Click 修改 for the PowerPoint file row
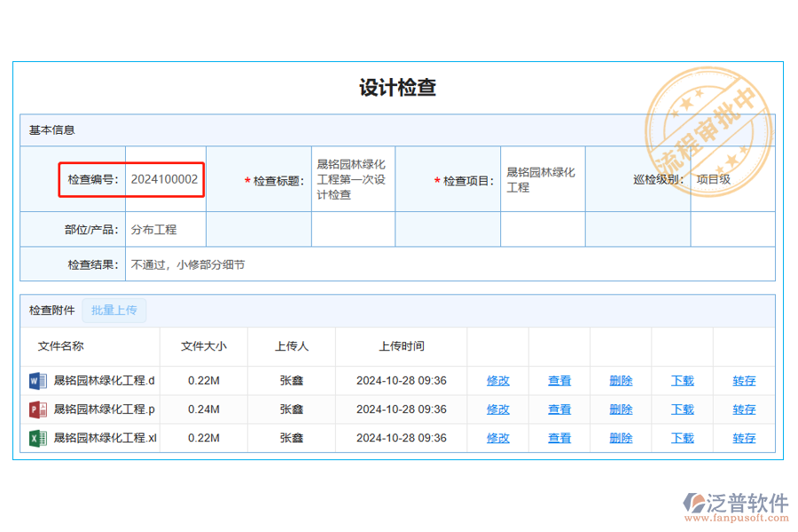The image size is (798, 532). click(498, 410)
